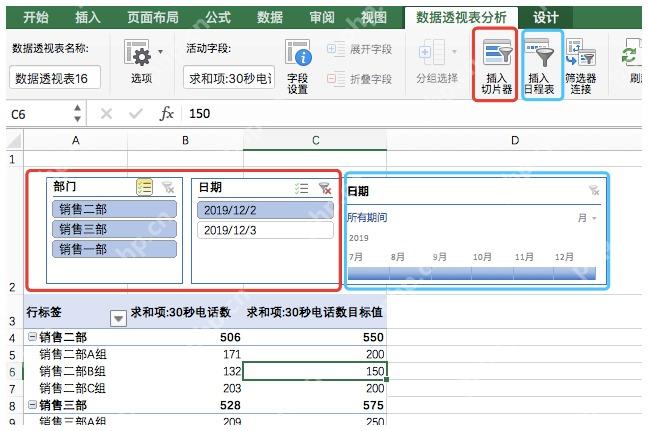Click the formula bar confirm checkmark
Screen dimensions: 648x431
coord(136,113)
